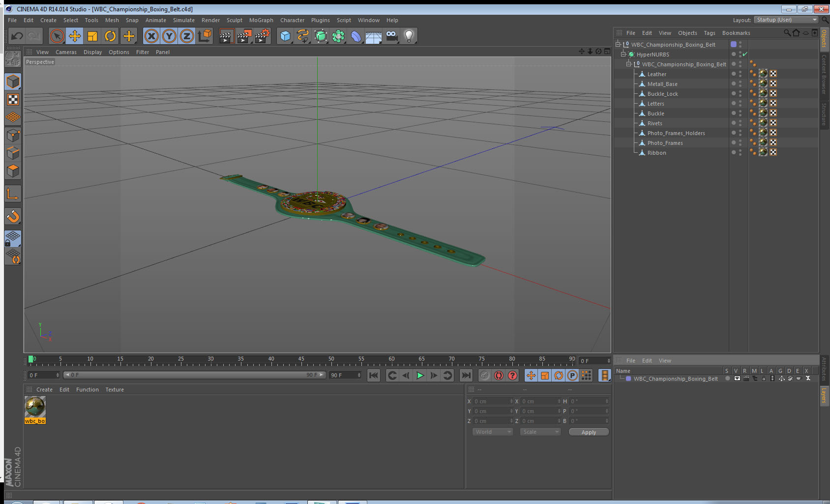The height and width of the screenshot is (504, 830).
Task: Click Metall_Base UVW checker tag
Action: (773, 84)
